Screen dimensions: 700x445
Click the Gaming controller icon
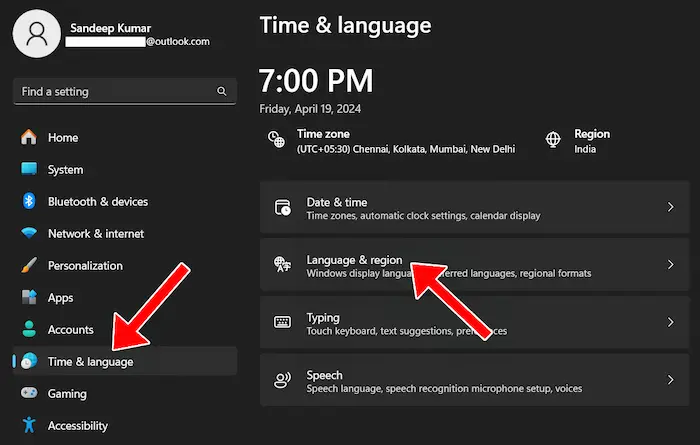(x=29, y=393)
